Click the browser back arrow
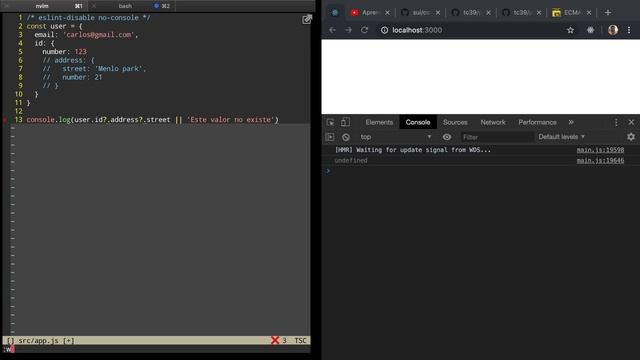 (332, 30)
